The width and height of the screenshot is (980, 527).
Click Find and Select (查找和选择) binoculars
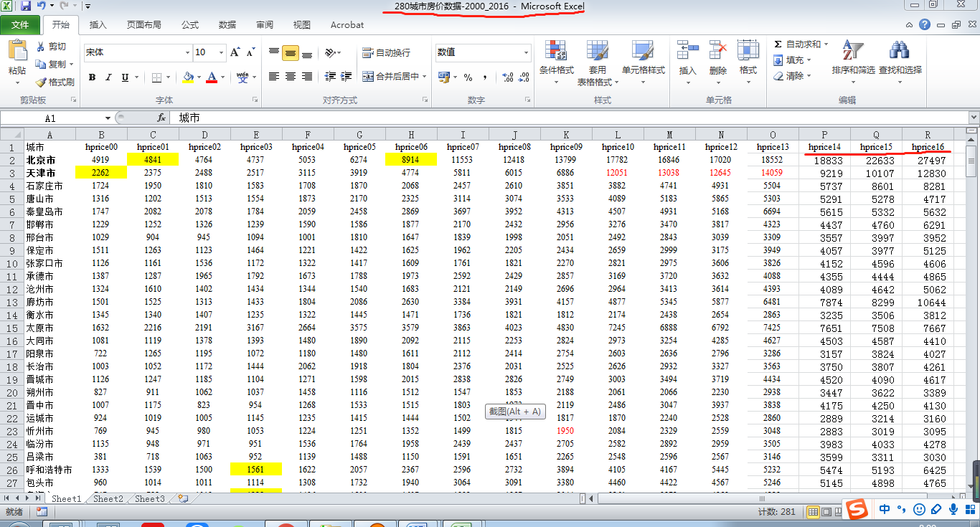point(900,57)
